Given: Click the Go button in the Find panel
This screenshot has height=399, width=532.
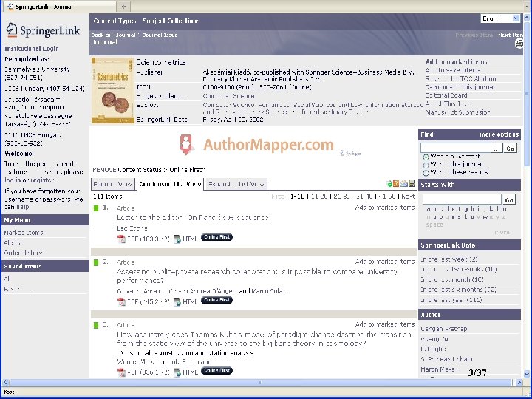Looking at the screenshot, I should pos(510,149).
